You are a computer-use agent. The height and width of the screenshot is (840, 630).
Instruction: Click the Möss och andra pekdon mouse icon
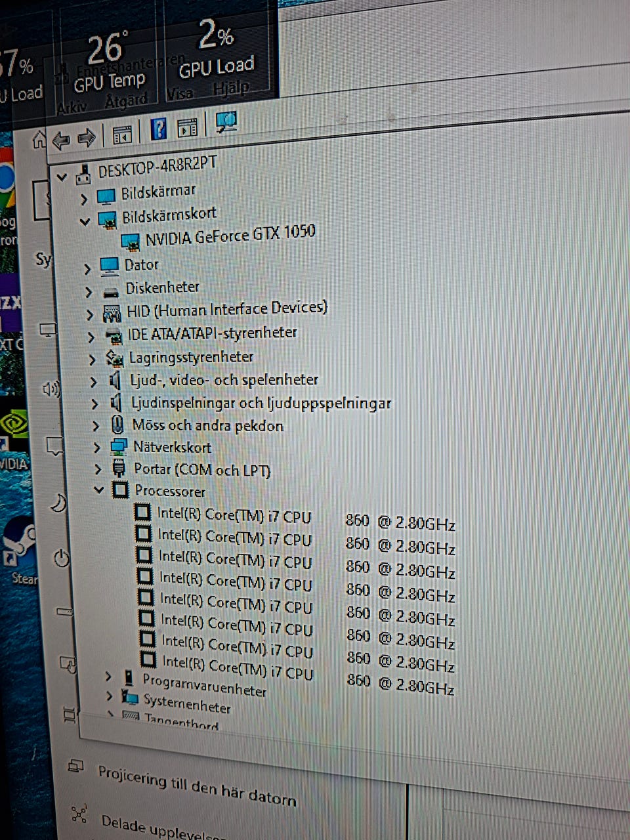point(117,425)
